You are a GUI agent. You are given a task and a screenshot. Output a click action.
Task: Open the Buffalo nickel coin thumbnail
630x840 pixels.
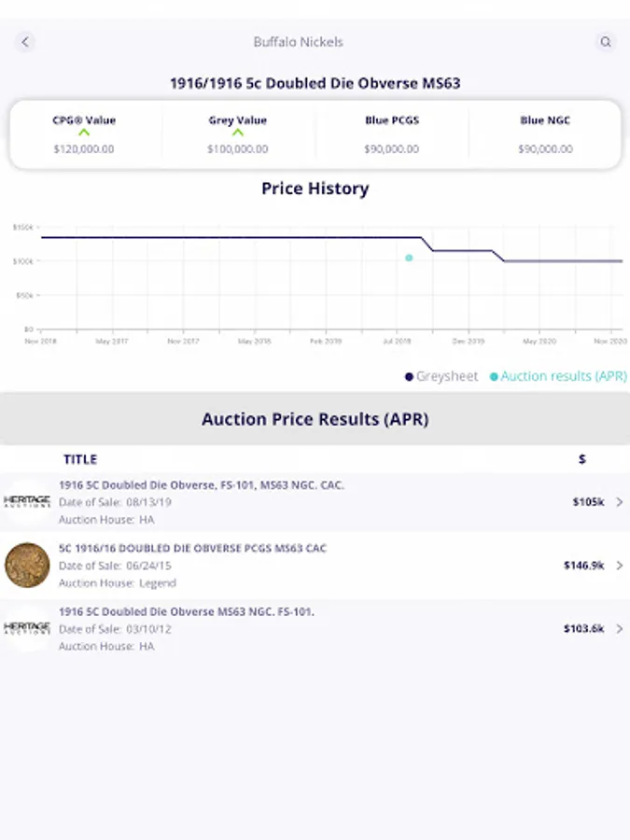pos(27,565)
